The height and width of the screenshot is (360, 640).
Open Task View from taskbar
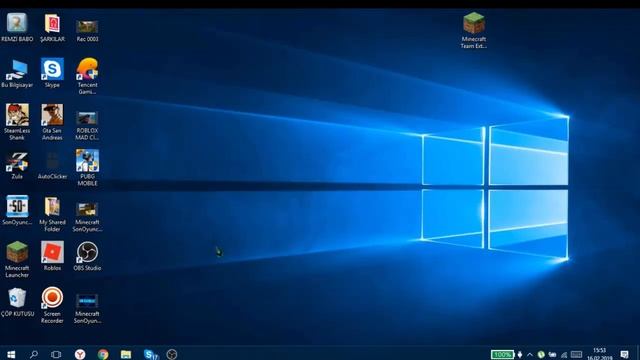[56, 354]
